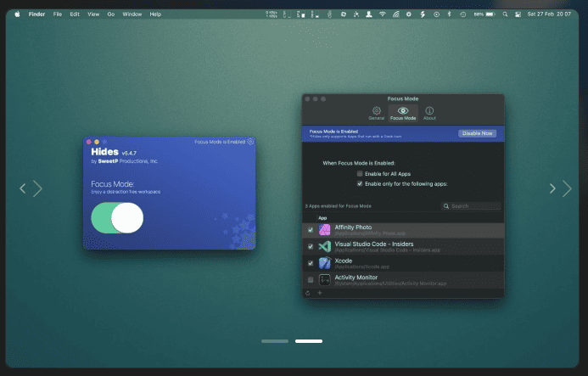Enable the Activity Monitor checkbox

click(x=311, y=279)
